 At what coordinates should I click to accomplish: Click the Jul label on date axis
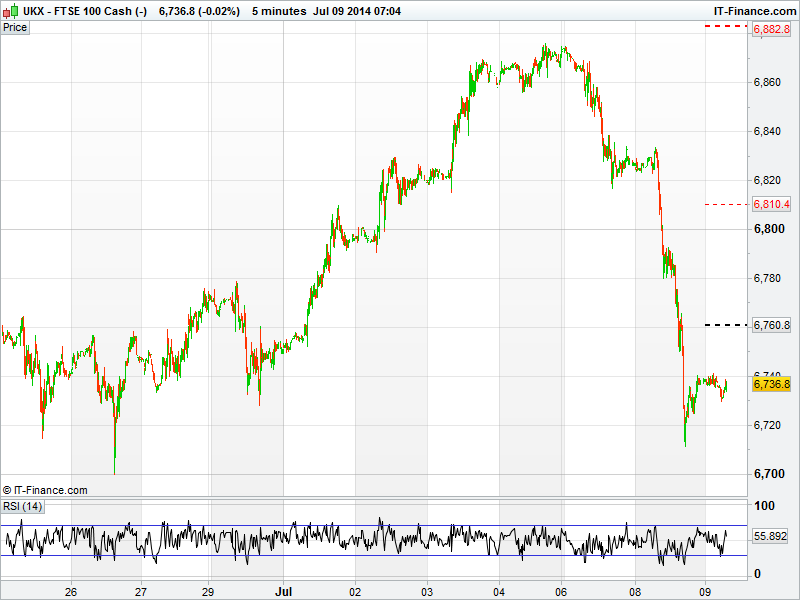(283, 591)
